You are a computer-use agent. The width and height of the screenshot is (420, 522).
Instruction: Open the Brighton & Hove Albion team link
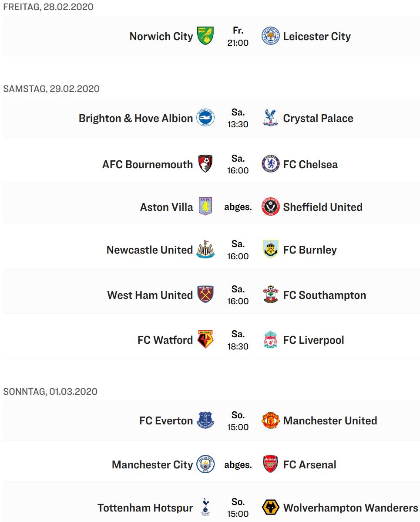(x=136, y=118)
